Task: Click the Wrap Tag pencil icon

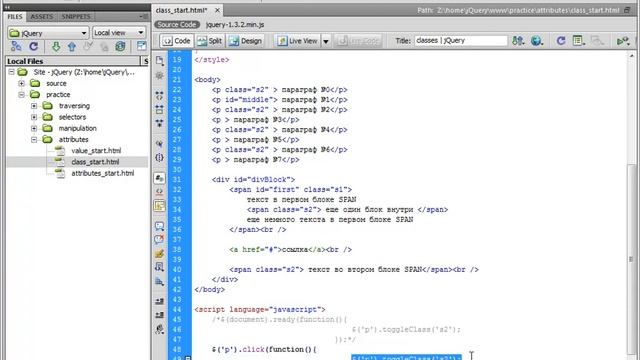Action: [160, 253]
